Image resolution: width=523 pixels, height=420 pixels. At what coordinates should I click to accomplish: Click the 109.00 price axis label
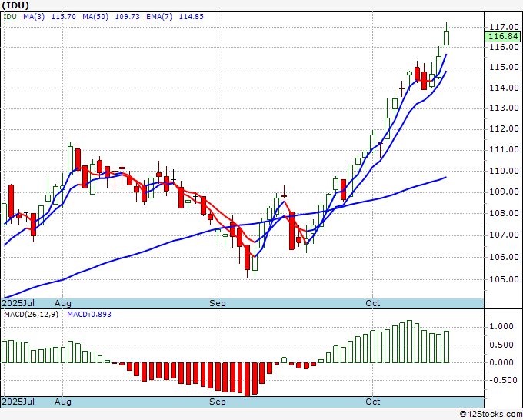point(504,192)
